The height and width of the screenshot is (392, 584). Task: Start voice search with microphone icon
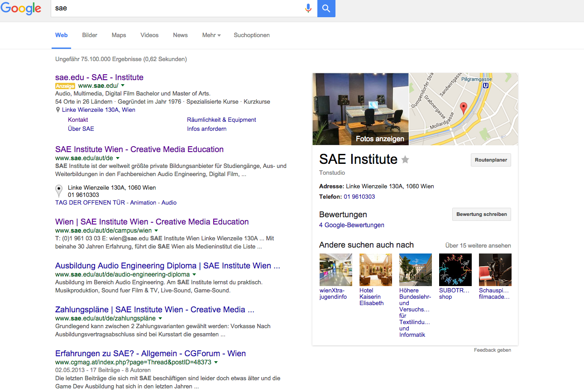308,8
